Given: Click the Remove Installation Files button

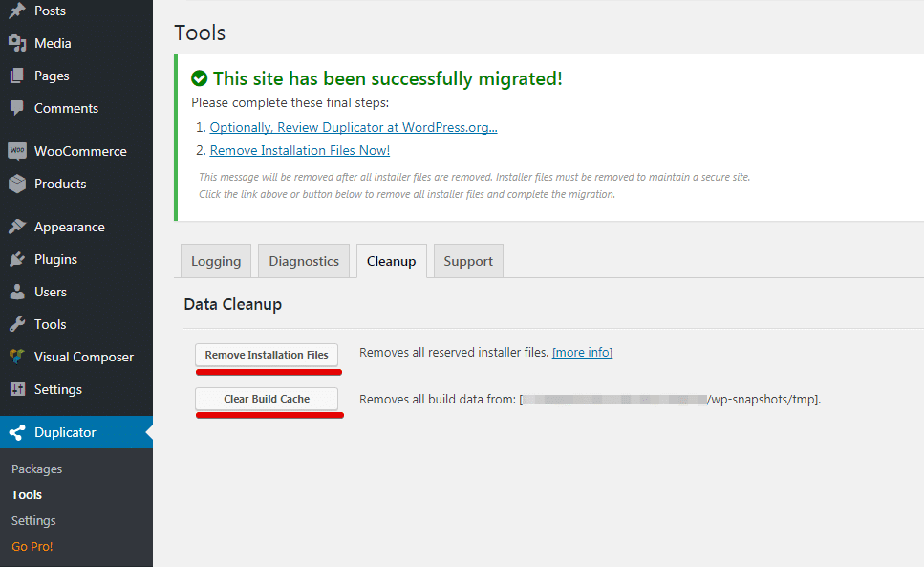Looking at the screenshot, I should 267,355.
